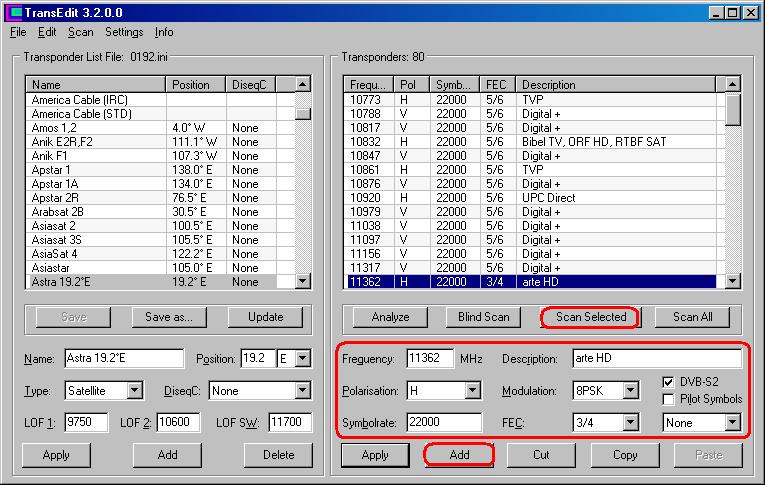Add a transponder using the right Add button
This screenshot has height=485, width=765.
pyautogui.click(x=459, y=455)
